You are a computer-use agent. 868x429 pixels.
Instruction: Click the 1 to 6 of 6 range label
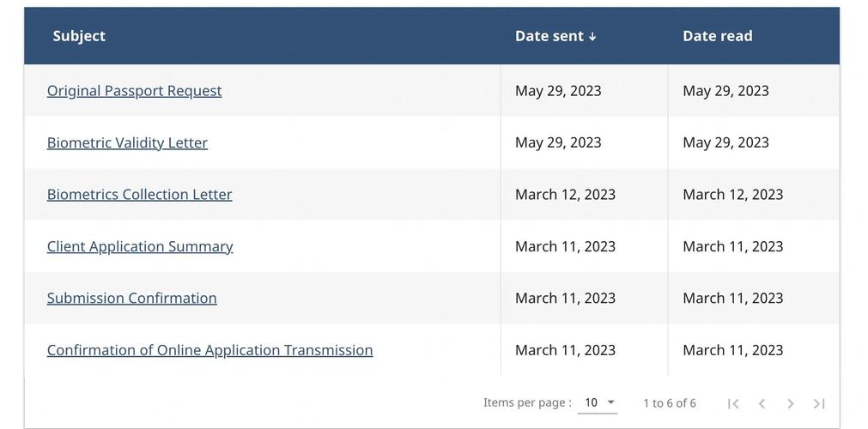pos(670,403)
